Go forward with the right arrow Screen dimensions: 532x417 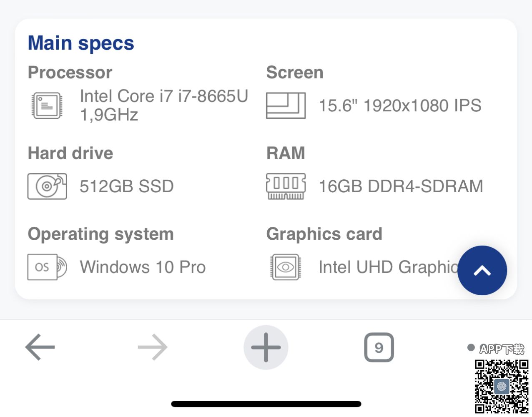153,347
